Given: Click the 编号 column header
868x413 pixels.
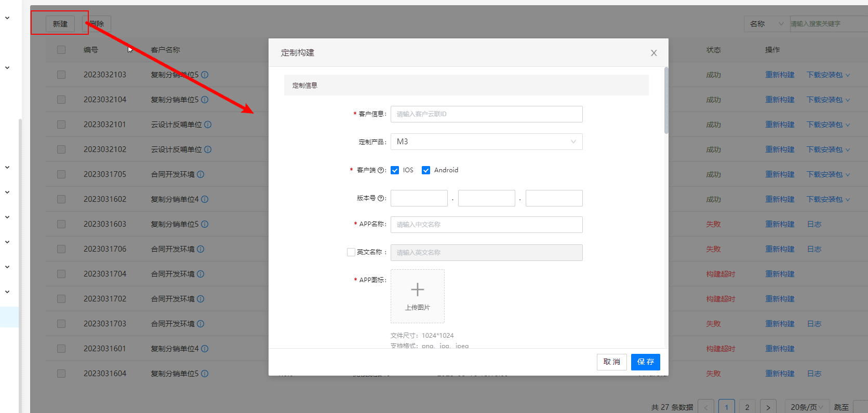Looking at the screenshot, I should pos(91,50).
